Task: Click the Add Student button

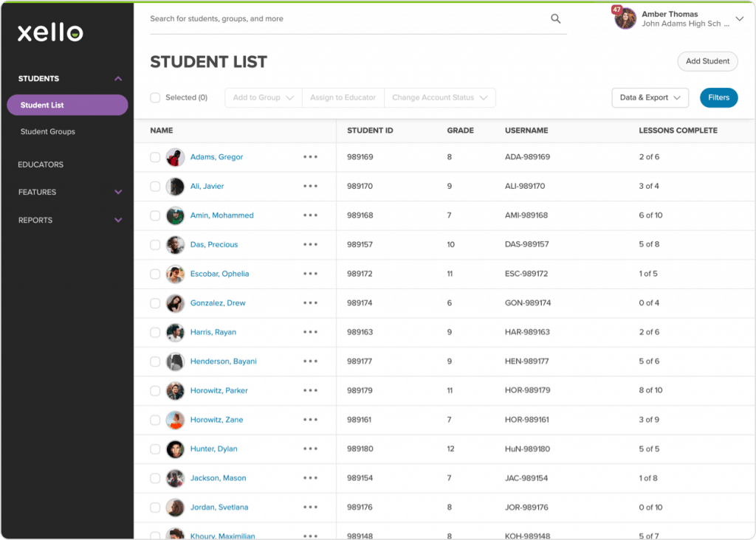Action: 707,61
